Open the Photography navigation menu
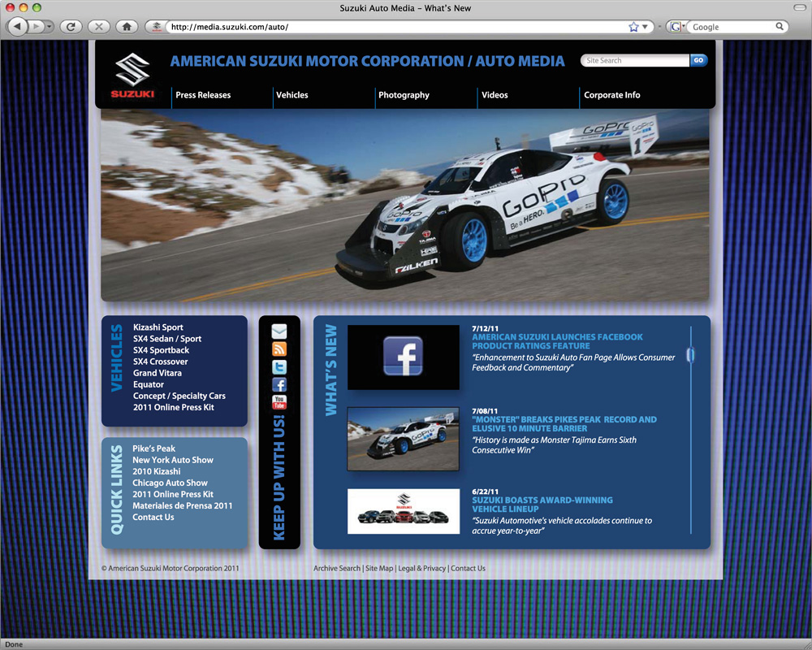812x650 pixels. 404,95
